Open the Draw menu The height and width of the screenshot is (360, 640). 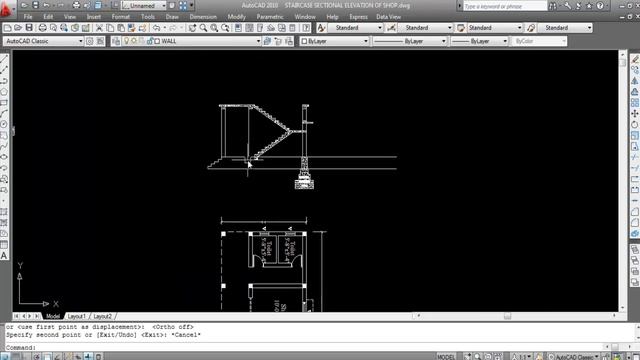pyautogui.click(x=172, y=17)
